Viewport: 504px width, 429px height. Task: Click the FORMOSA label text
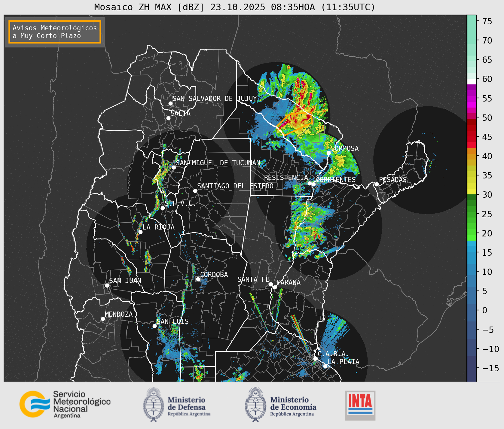tap(345, 148)
